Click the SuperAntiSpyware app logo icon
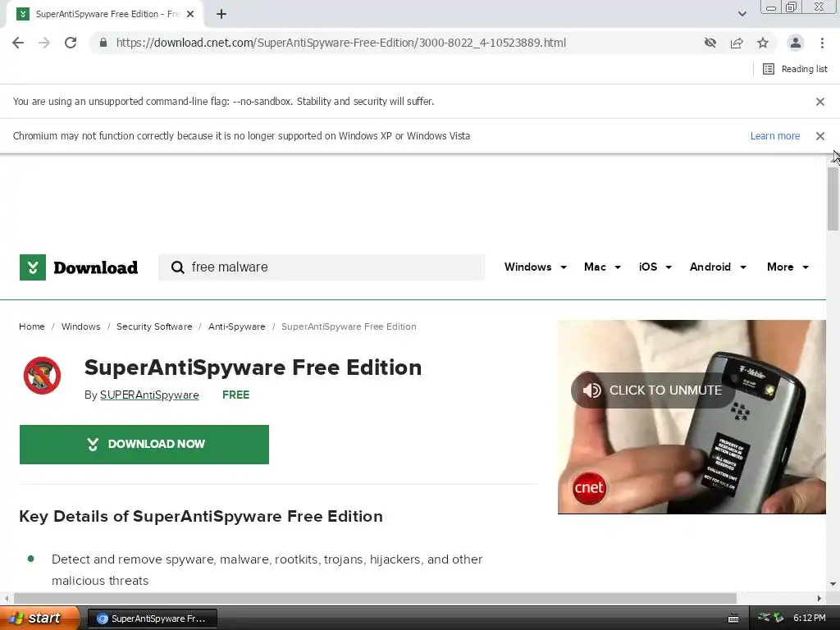Viewport: 840px width, 630px height. click(x=42, y=376)
